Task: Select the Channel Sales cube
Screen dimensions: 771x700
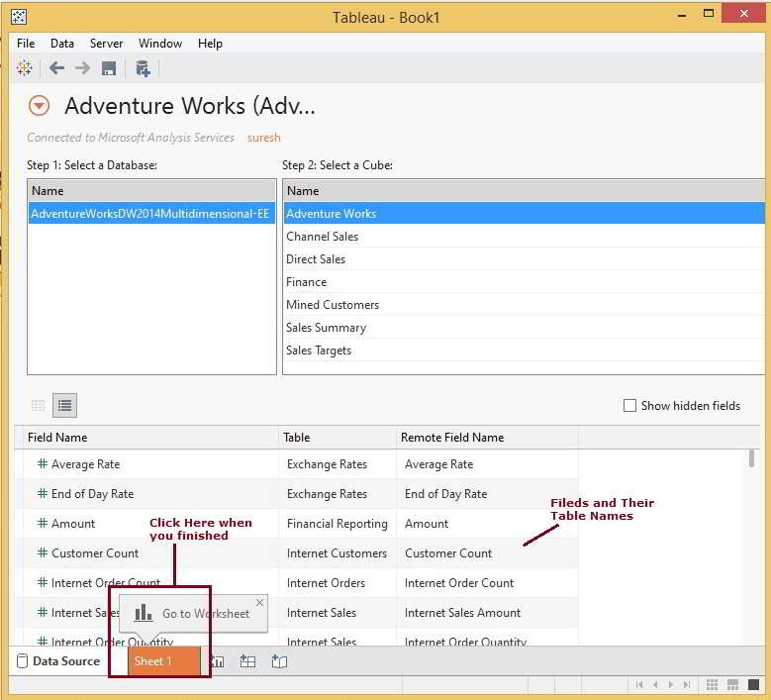Action: [525, 236]
